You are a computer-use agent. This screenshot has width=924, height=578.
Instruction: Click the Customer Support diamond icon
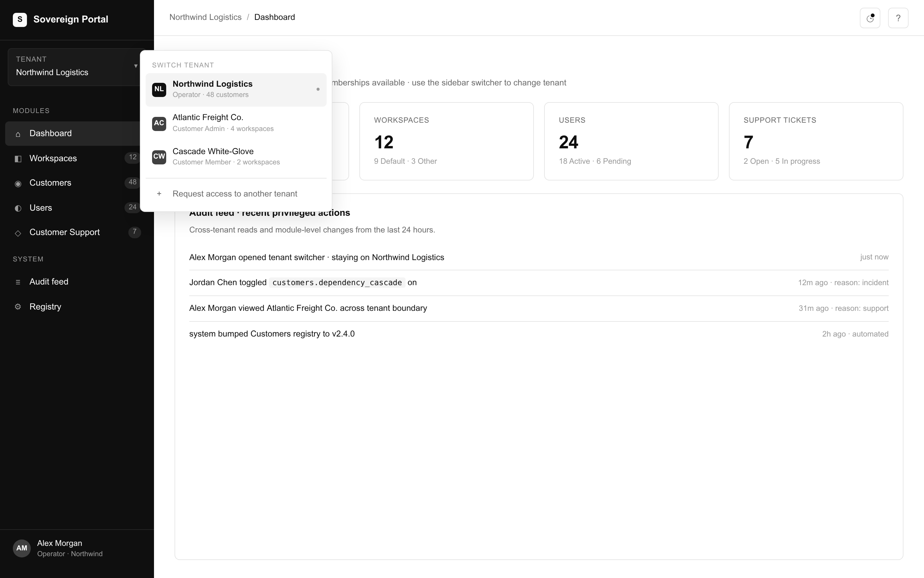pyautogui.click(x=18, y=233)
